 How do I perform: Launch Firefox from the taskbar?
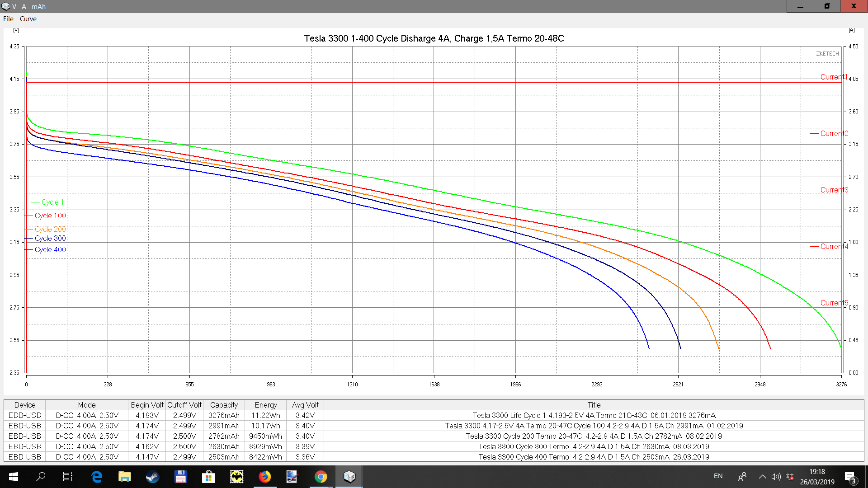coord(264,477)
